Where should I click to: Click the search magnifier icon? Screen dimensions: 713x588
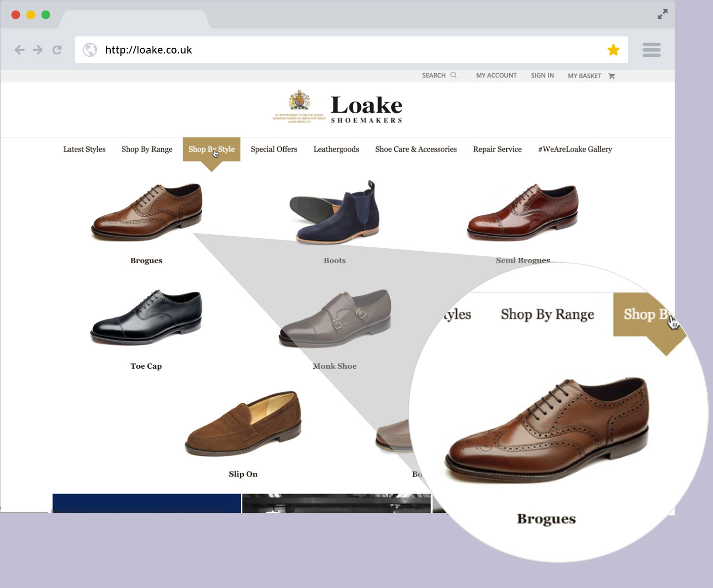tap(453, 75)
